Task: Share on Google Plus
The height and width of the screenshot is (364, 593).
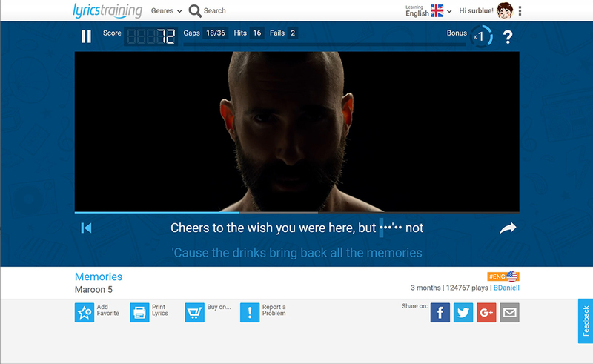Action: [486, 313]
